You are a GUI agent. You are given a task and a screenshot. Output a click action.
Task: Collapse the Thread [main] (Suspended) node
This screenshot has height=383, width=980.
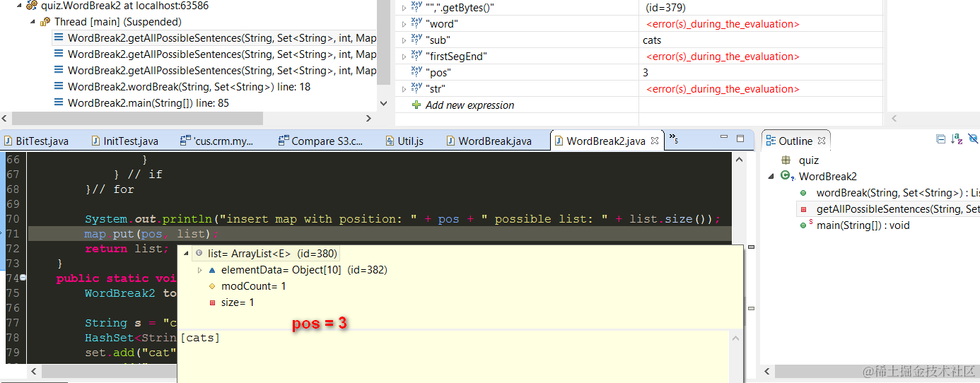pos(33,22)
